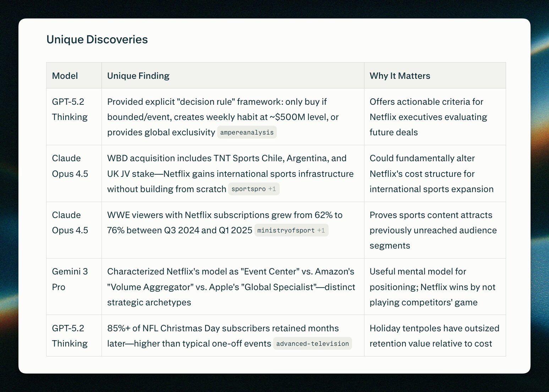Click the Unique Finding column header
The height and width of the screenshot is (392, 549).
tap(138, 76)
